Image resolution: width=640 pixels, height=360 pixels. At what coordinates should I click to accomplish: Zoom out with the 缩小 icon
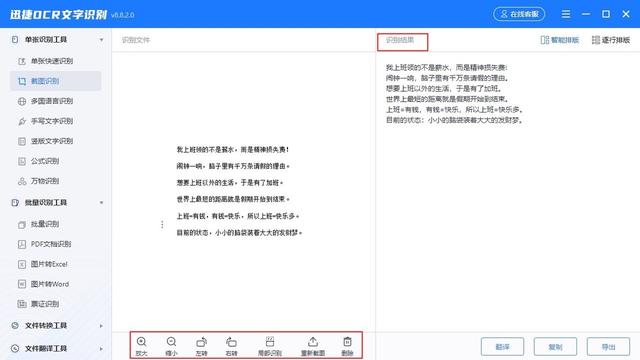(171, 346)
